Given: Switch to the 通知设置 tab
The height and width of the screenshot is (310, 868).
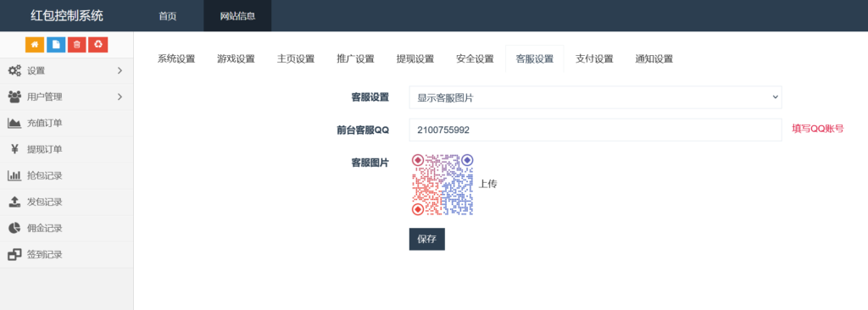Looking at the screenshot, I should [654, 59].
